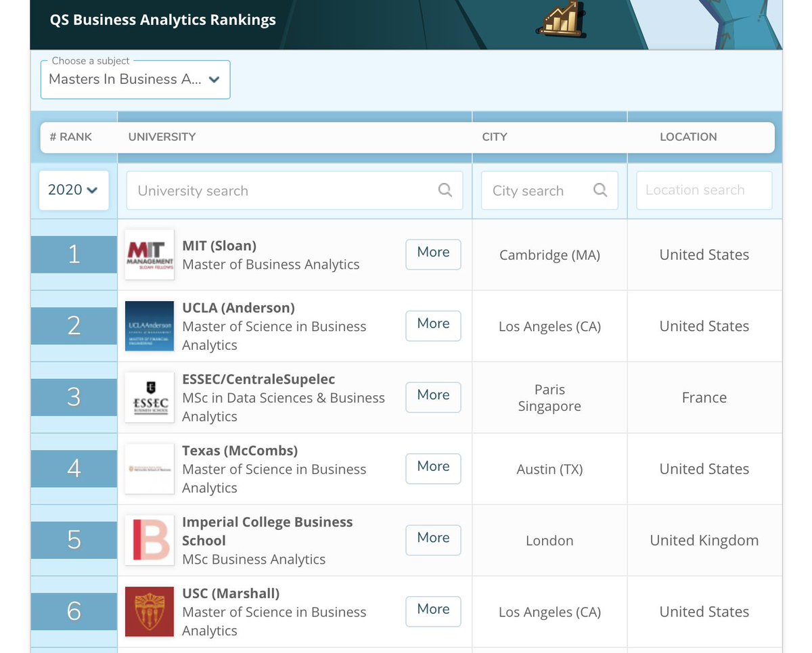812x653 pixels.
Task: Click More for MIT (Sloan)
Action: (433, 254)
